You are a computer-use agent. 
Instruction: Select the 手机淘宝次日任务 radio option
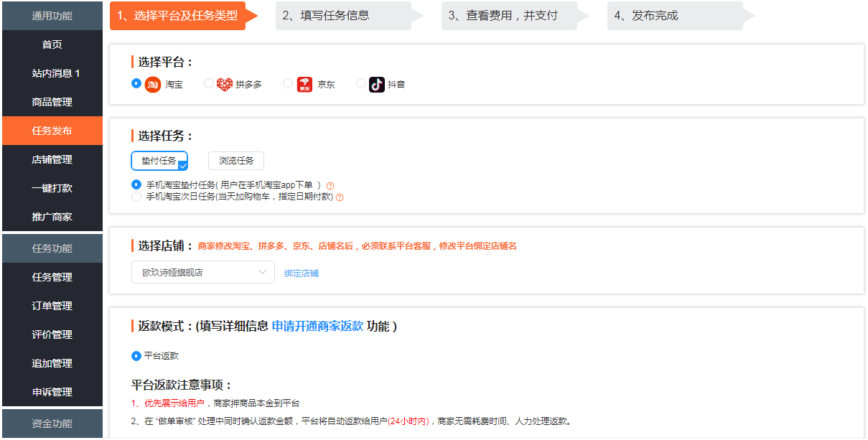click(136, 197)
